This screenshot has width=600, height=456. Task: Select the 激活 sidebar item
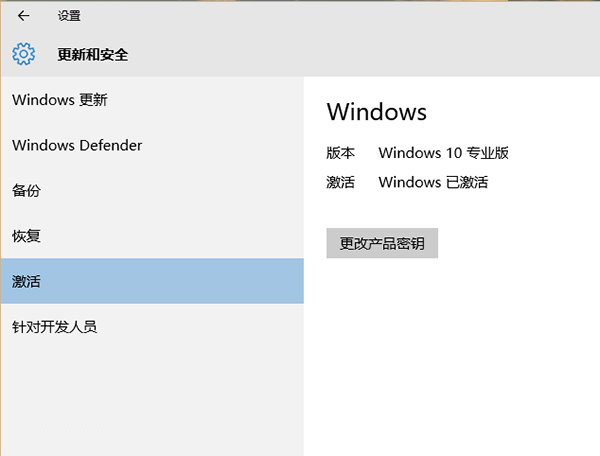pyautogui.click(x=152, y=281)
